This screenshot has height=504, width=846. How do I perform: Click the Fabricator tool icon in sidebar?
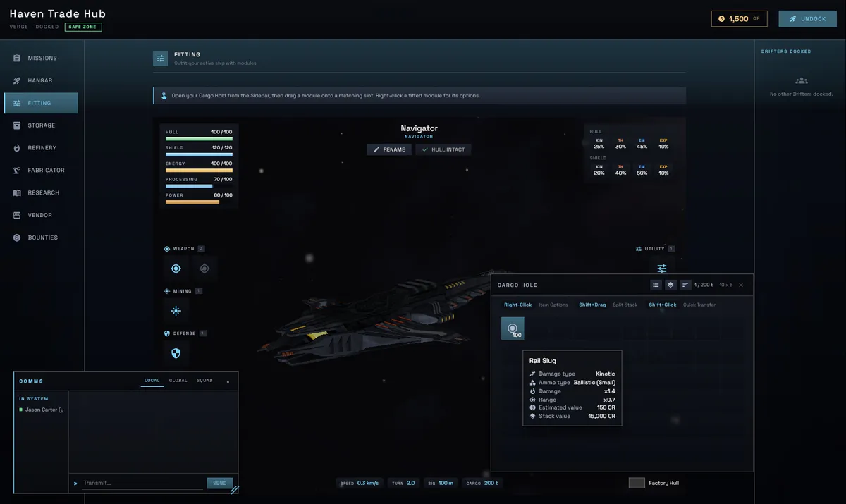(x=17, y=171)
